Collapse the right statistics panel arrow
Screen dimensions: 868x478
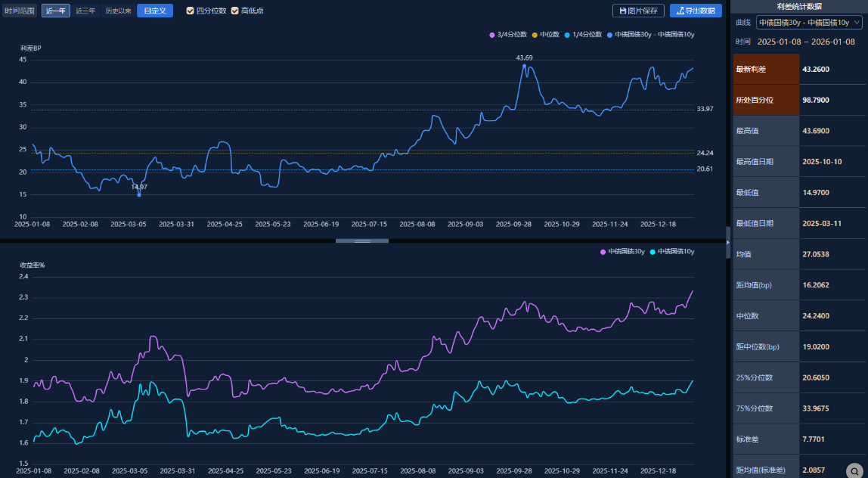pyautogui.click(x=728, y=242)
